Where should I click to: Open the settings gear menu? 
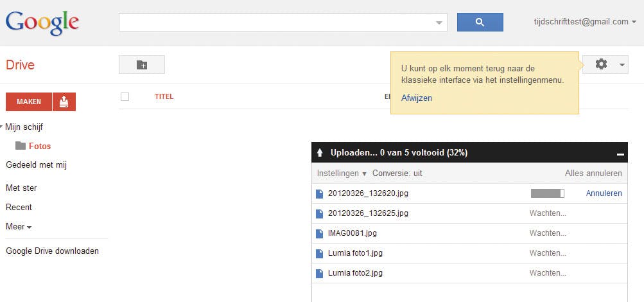point(605,64)
